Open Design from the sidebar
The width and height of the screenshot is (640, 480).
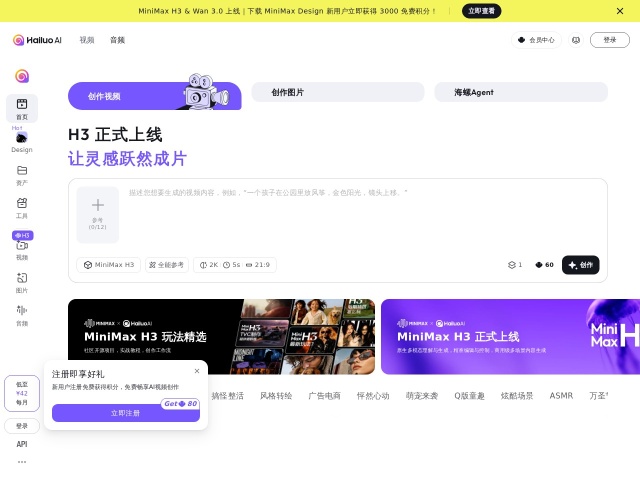pos(22,142)
